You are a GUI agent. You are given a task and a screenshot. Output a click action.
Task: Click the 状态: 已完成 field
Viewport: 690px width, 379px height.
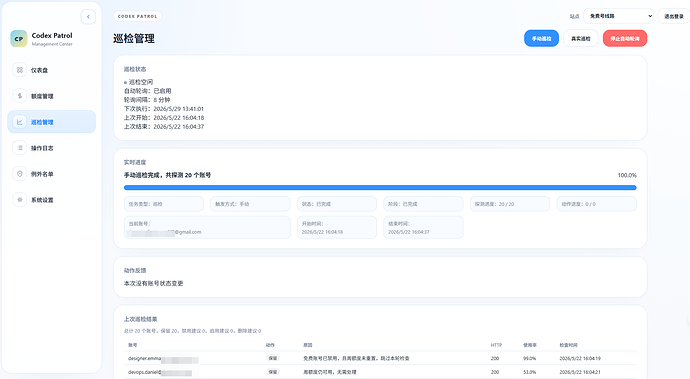(337, 204)
